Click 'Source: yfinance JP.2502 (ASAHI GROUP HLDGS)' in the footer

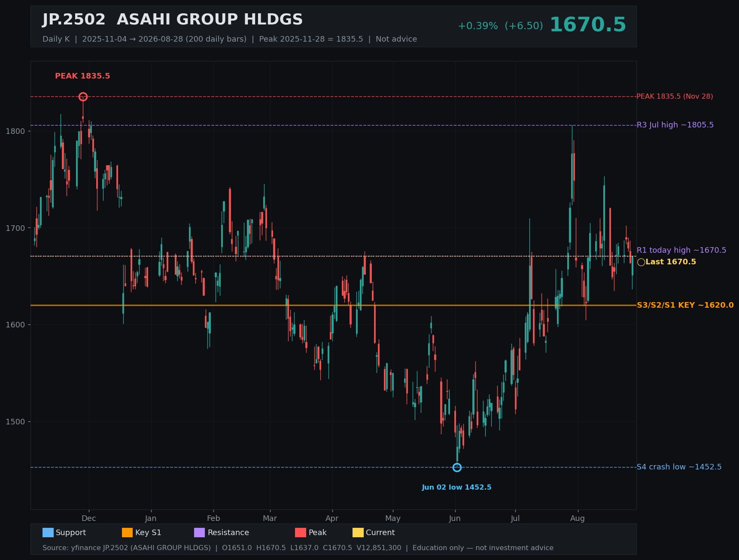[127, 548]
